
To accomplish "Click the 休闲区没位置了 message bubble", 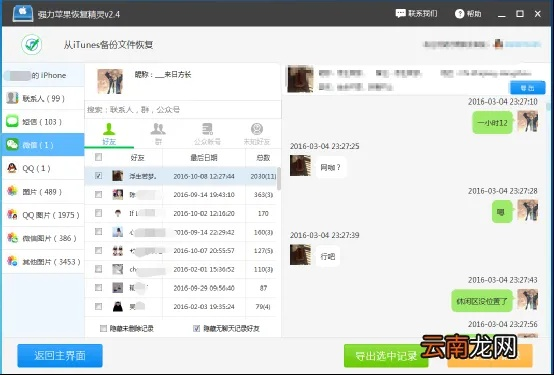I will click(482, 301).
